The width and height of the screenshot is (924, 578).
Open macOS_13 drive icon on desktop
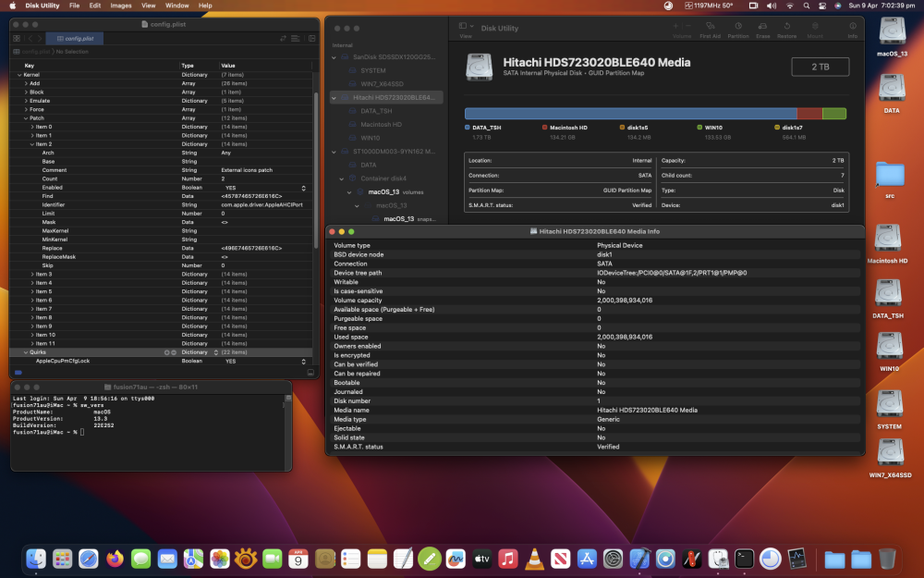[x=892, y=31]
